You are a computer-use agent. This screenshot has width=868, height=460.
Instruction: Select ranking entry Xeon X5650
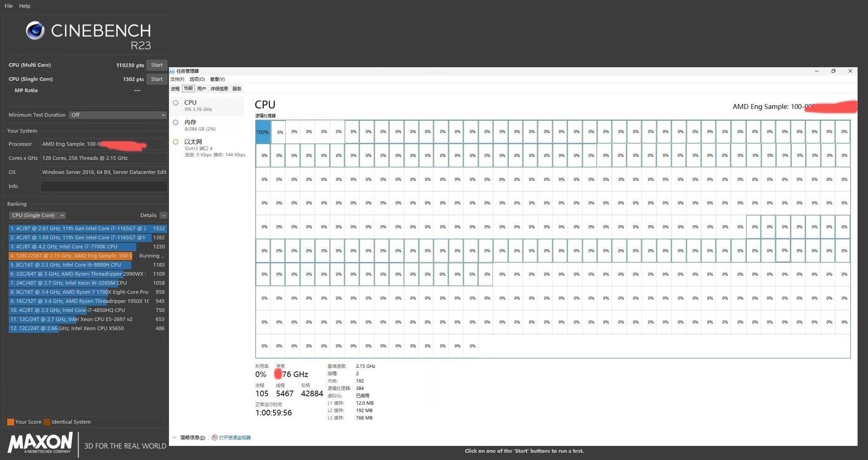pos(88,328)
